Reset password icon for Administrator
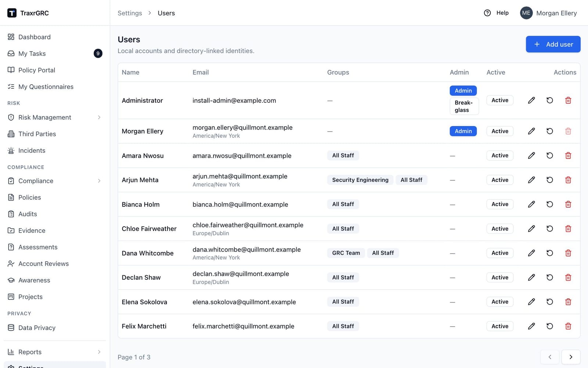 [x=550, y=100]
